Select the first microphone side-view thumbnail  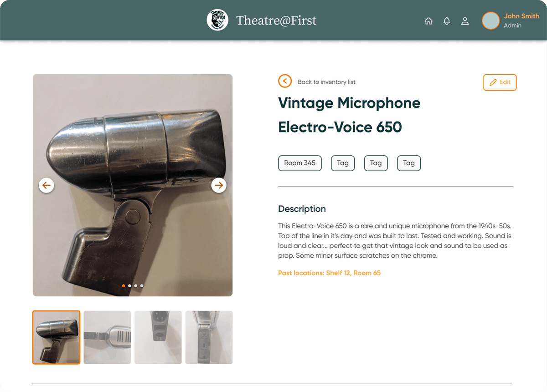pos(57,337)
